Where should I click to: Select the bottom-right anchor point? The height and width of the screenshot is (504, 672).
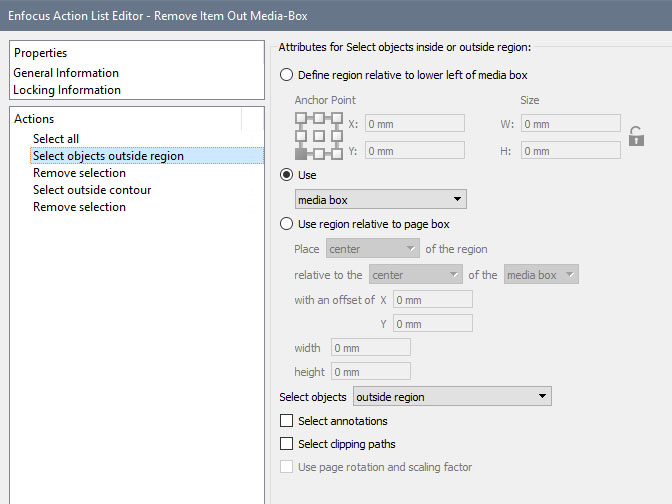click(337, 153)
